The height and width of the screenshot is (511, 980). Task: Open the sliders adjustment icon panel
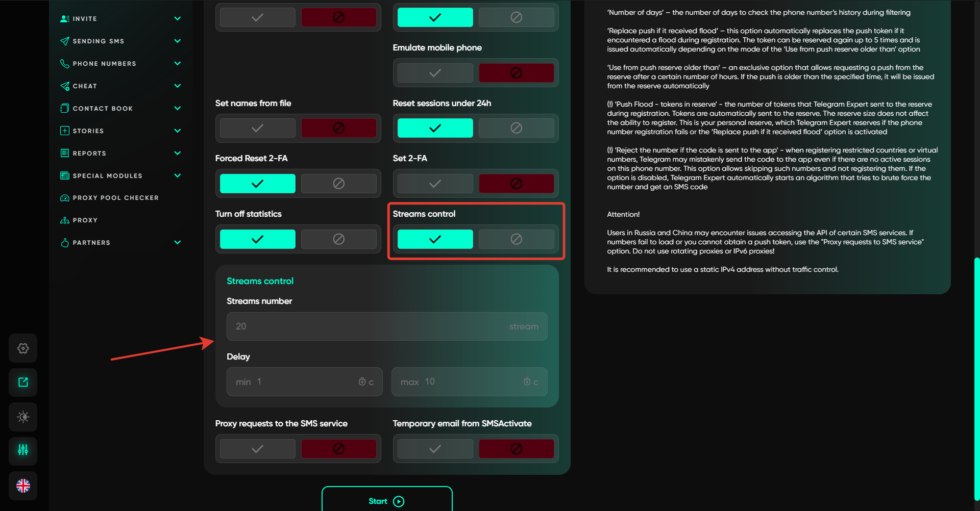point(23,450)
